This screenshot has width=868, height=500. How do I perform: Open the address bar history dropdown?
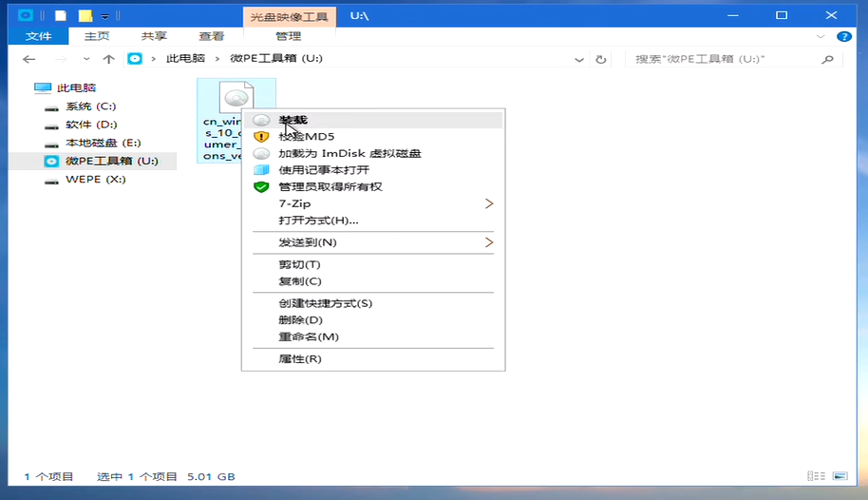click(x=579, y=59)
